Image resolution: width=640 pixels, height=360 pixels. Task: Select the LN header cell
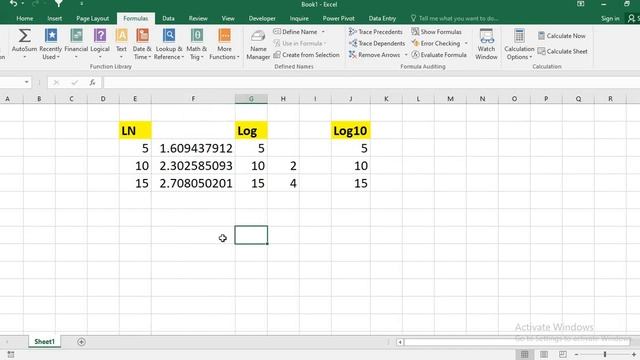135,131
